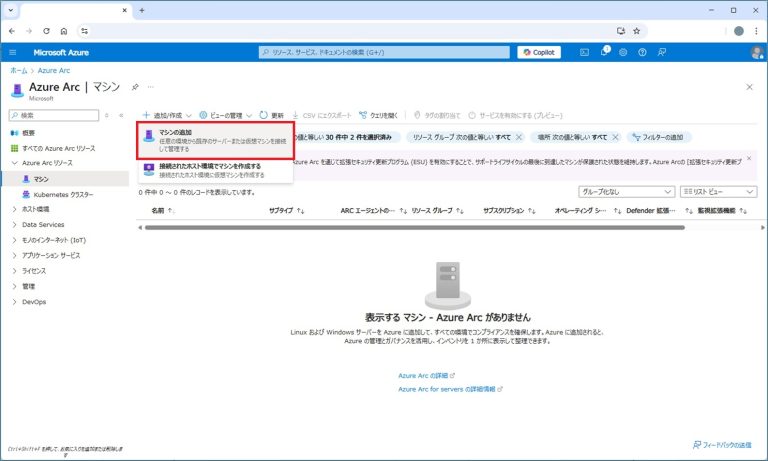Click the Copilot button in header
Screen dimensions: 768x461
pyautogui.click(x=539, y=52)
